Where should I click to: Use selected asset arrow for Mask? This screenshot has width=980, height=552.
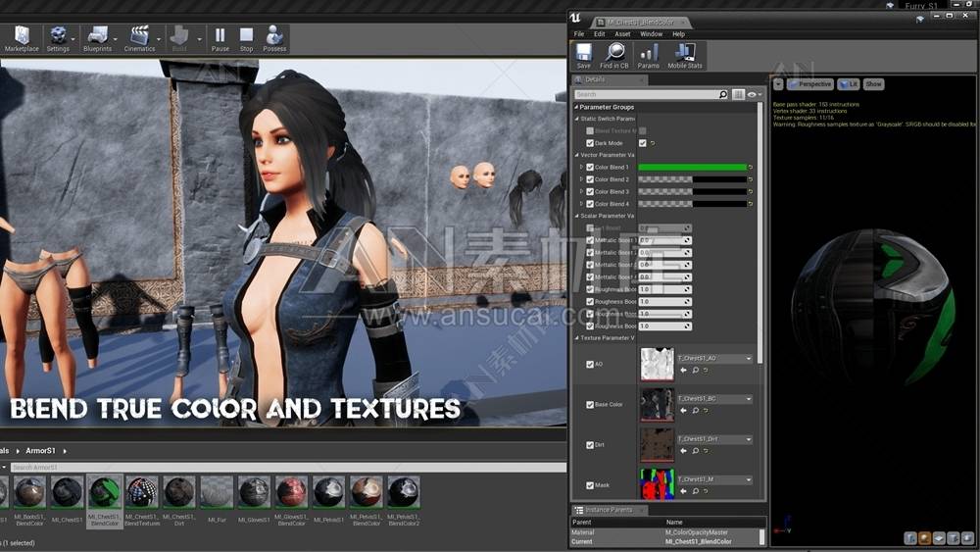[683, 491]
